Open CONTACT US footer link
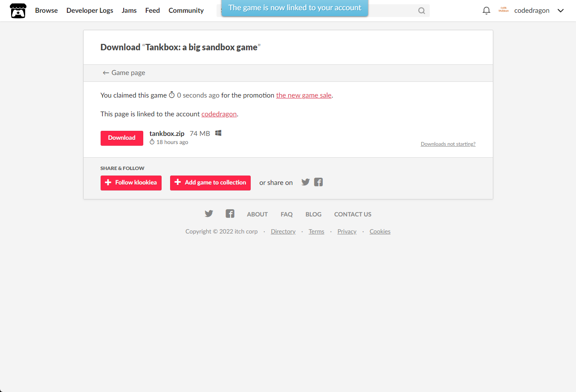576x392 pixels. click(353, 214)
